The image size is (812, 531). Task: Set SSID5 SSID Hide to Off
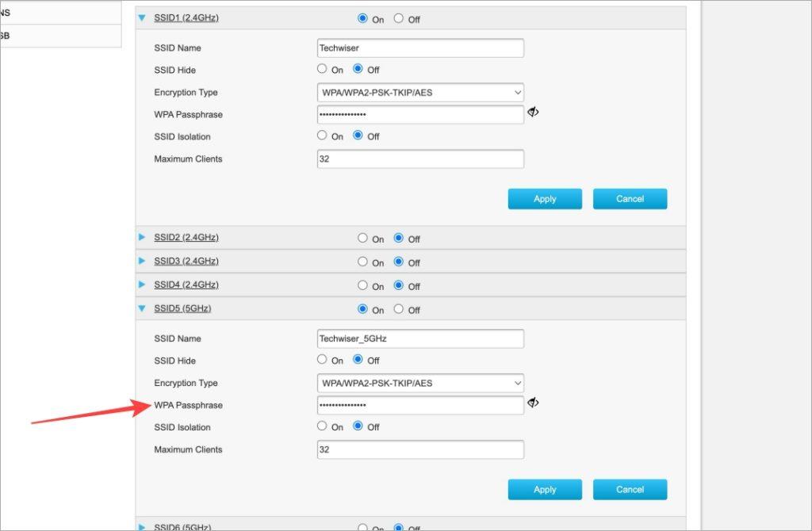(358, 359)
